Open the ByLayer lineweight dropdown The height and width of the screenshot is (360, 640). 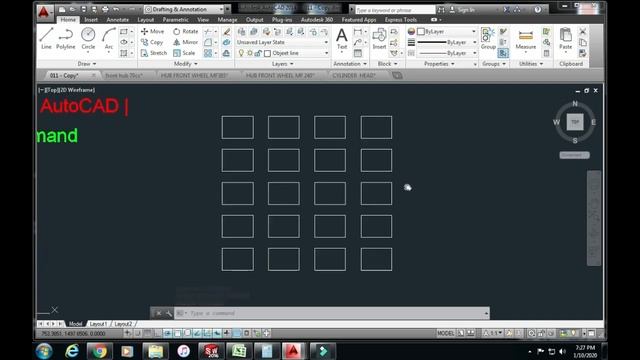(x=446, y=42)
